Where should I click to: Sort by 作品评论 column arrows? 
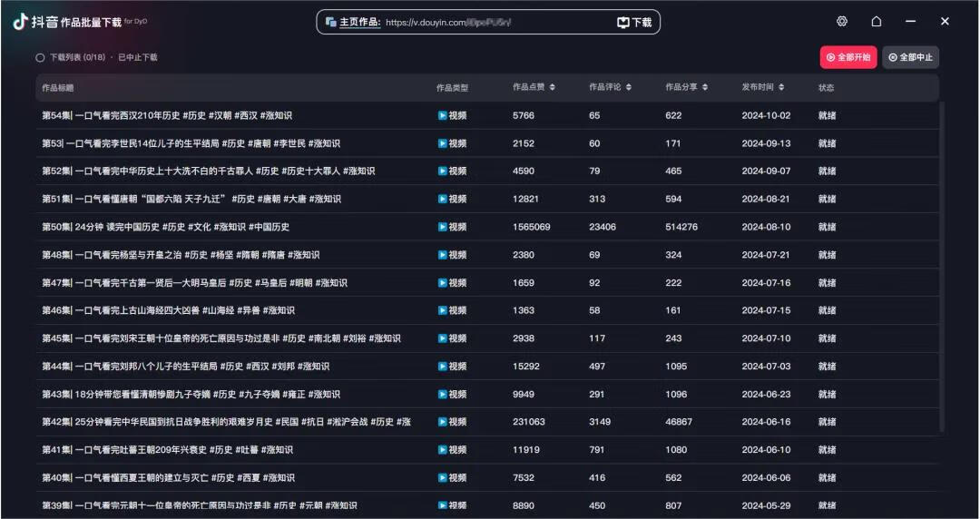coord(628,88)
